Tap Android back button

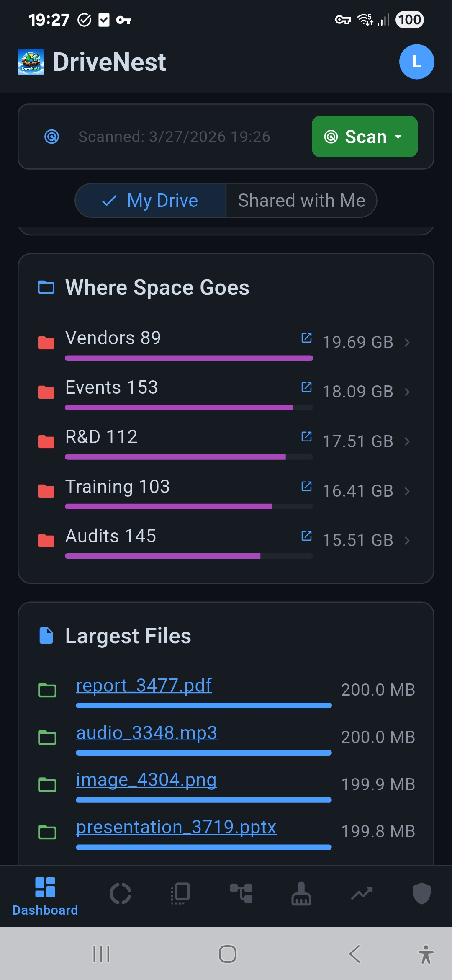pos(354,954)
